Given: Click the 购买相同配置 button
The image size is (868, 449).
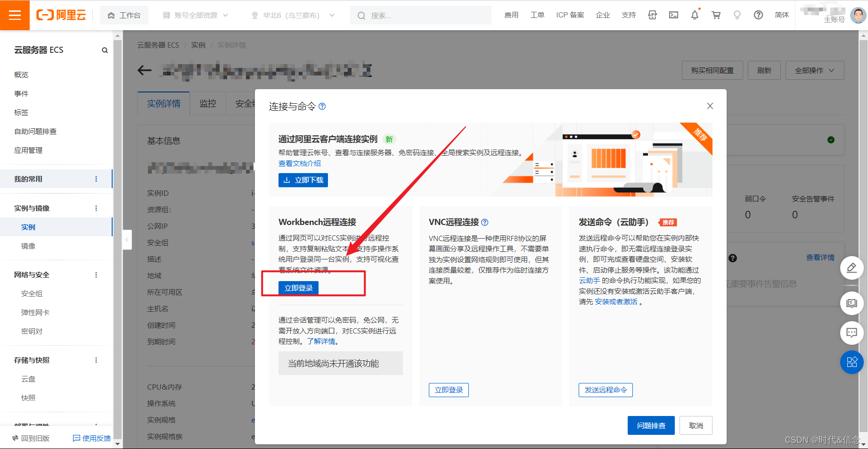Looking at the screenshot, I should pyautogui.click(x=712, y=70).
